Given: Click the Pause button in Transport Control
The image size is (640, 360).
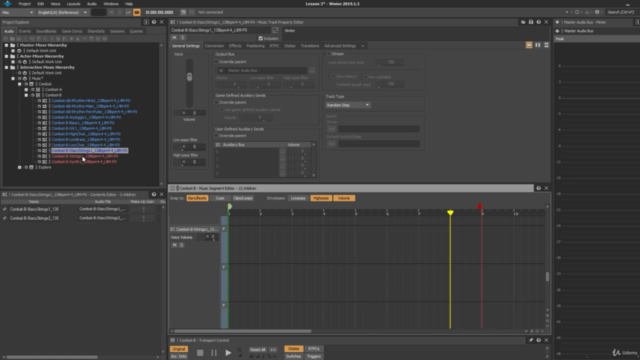Looking at the screenshot, I should pyautogui.click(x=214, y=353).
